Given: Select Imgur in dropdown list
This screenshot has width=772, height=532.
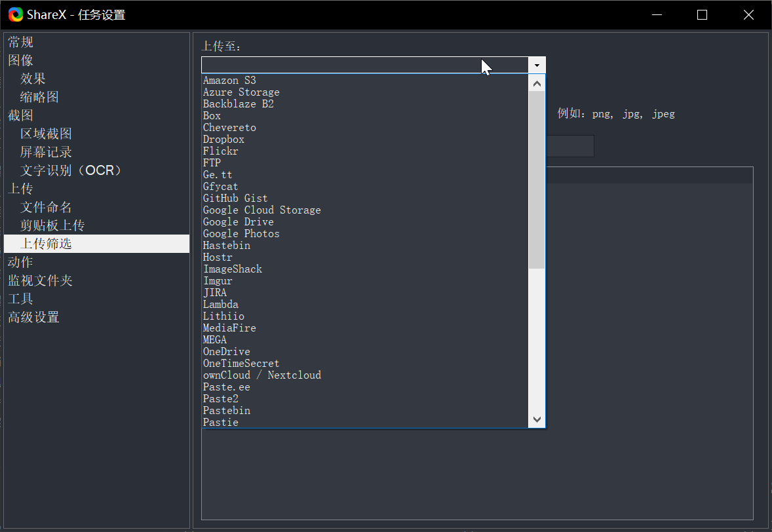Looking at the screenshot, I should [x=365, y=281].
